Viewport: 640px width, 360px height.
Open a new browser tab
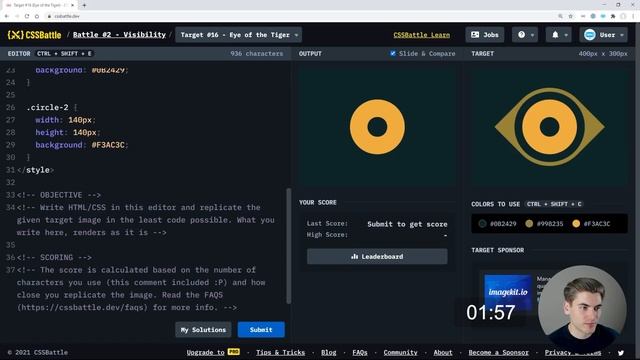(84, 5)
